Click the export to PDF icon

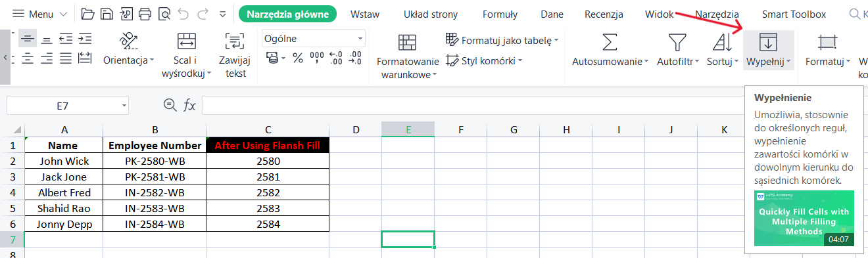(x=126, y=14)
